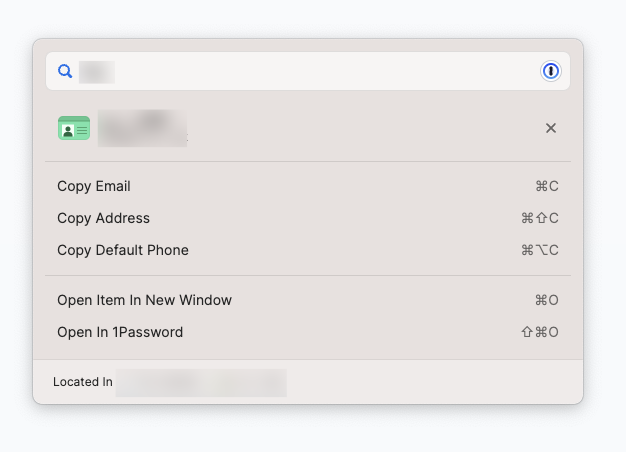Image resolution: width=626 pixels, height=452 pixels.
Task: Click the 1Password logo in search bar
Action: tap(551, 71)
